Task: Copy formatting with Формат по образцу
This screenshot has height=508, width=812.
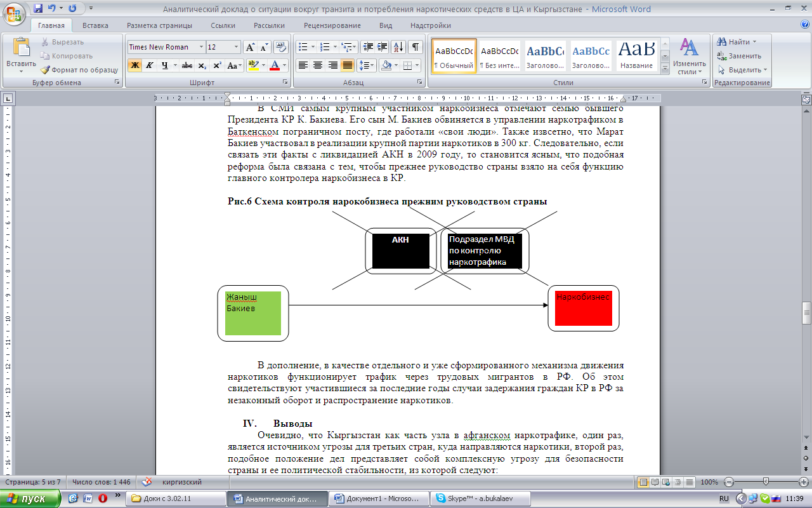Action: click(x=80, y=70)
